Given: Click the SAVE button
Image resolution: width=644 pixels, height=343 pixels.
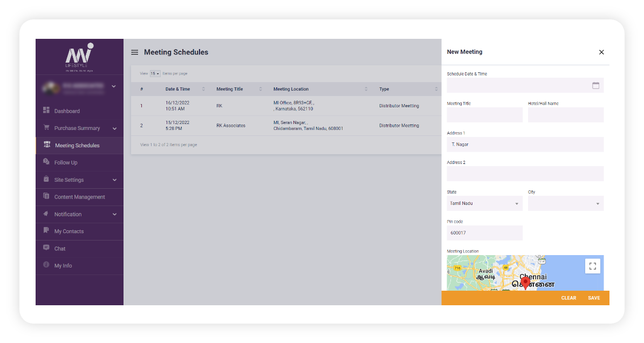Looking at the screenshot, I should point(594,298).
